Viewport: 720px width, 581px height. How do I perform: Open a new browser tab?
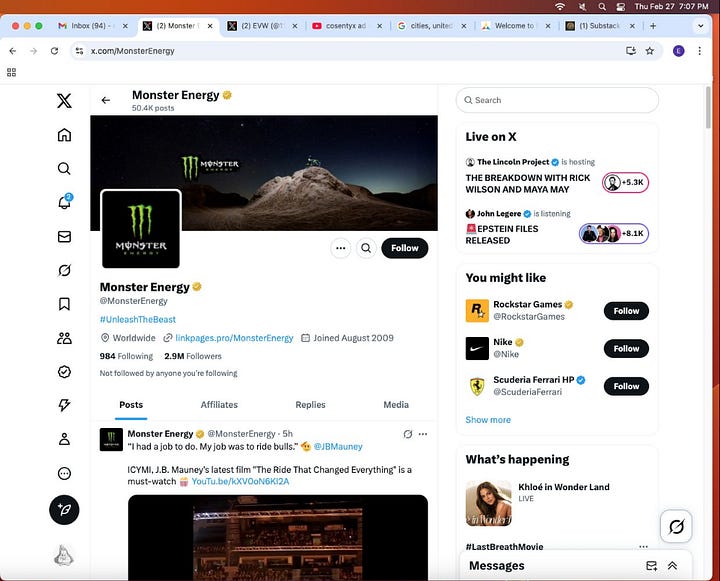pos(653,26)
